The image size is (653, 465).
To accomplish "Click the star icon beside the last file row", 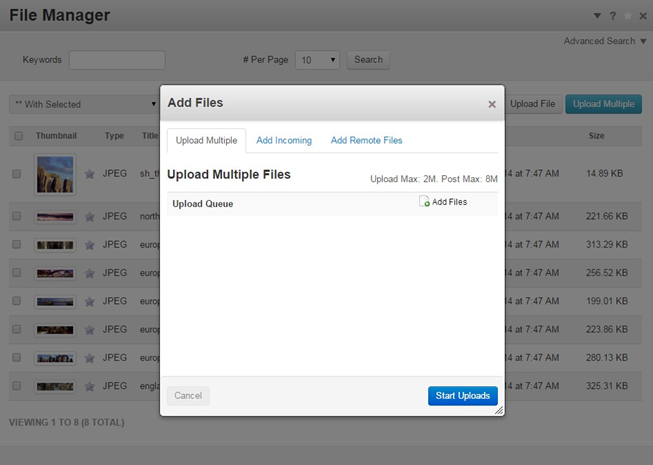I will [90, 386].
